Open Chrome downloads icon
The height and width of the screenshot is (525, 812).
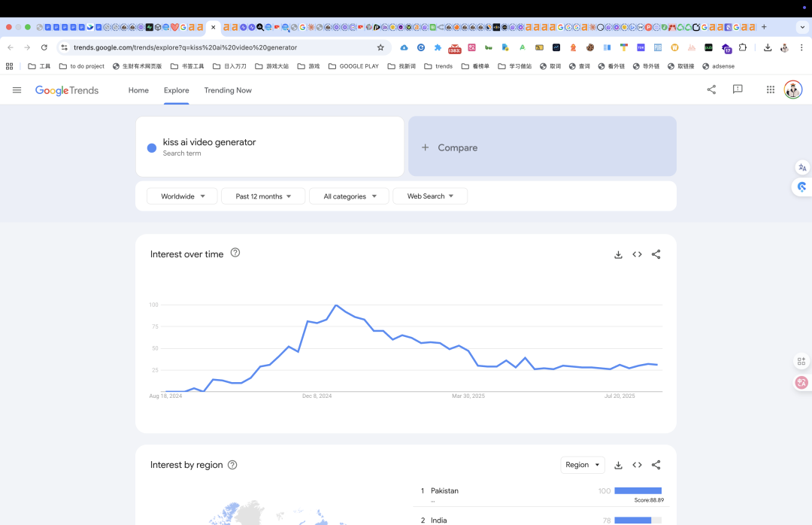coord(768,47)
